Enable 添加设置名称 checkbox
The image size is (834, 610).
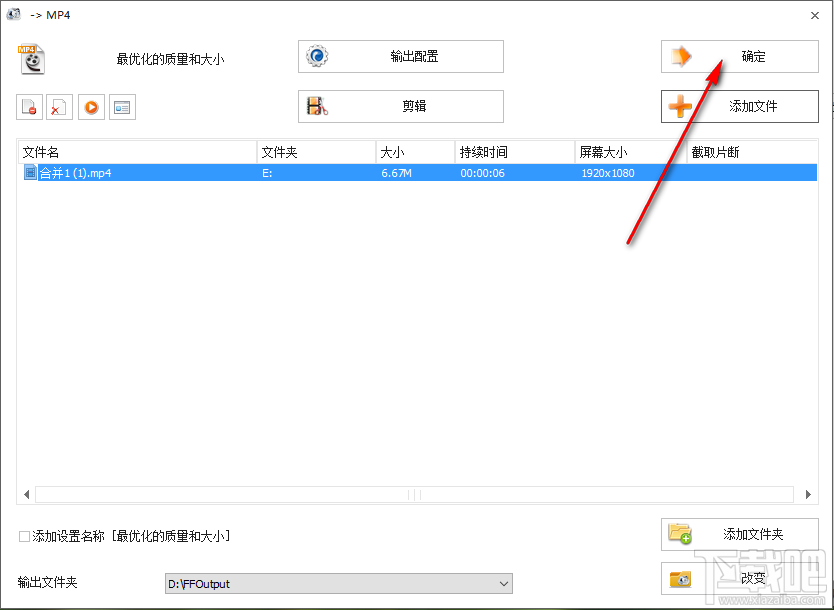[24, 536]
